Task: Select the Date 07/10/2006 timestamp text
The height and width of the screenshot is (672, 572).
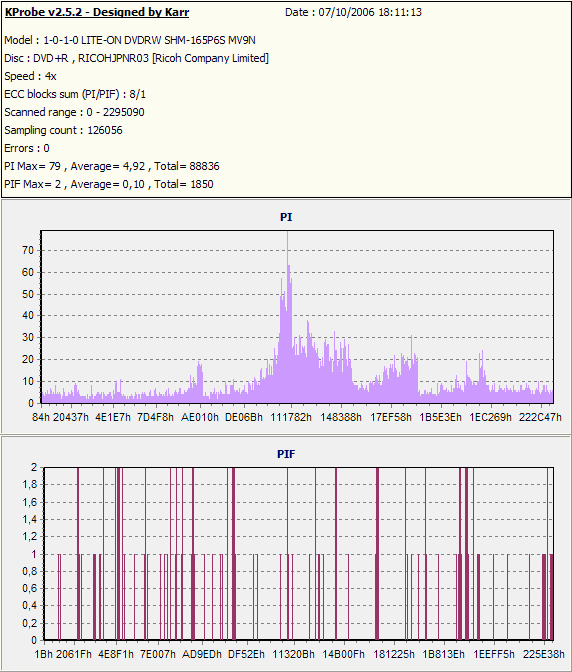Action: point(353,12)
